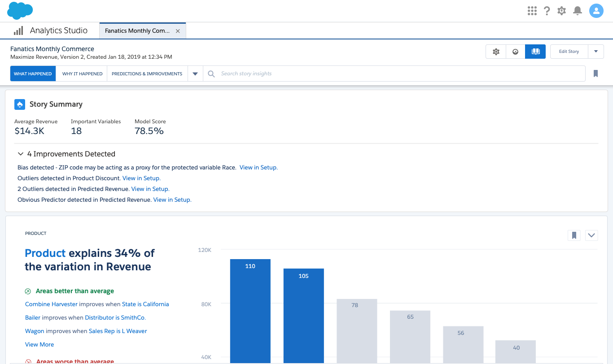Click the story settings gear button
The width and height of the screenshot is (613, 364).
496,52
